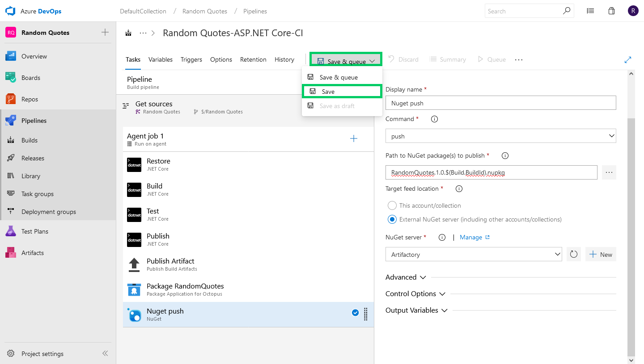Screen dimensions: 644x364
Task: Select the Restore .NET Core task
Action: click(x=248, y=164)
